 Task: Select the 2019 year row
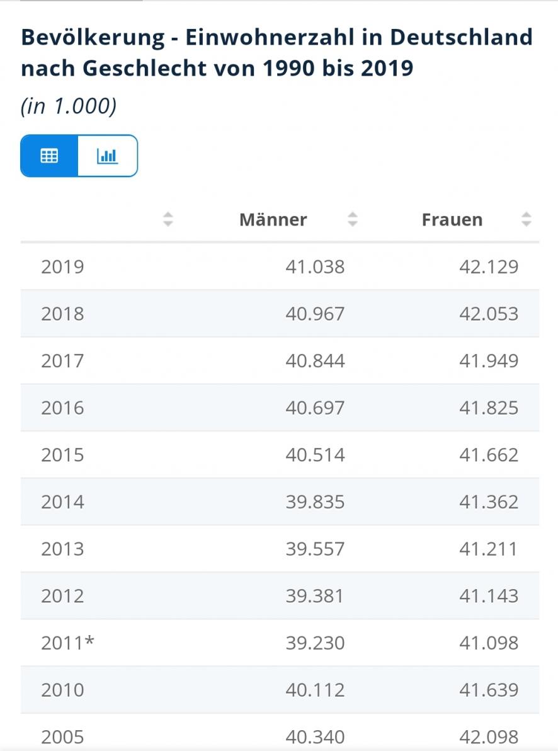point(62,266)
